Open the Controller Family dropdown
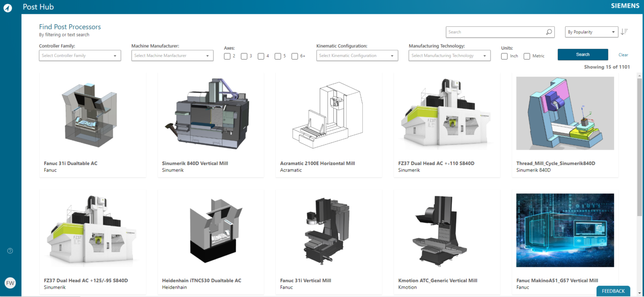Screen dimensions: 644x297 (x=80, y=55)
